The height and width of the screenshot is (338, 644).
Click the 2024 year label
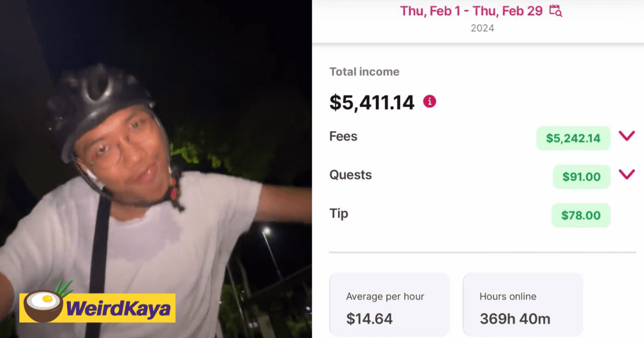pos(482,28)
